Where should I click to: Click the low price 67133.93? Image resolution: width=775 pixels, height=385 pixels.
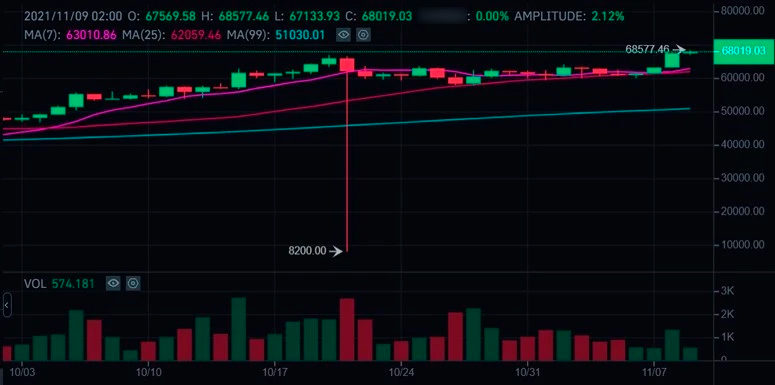tap(313, 16)
